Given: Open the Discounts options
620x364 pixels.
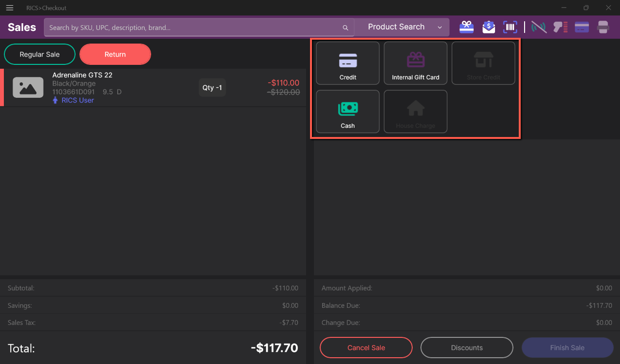Looking at the screenshot, I should (466, 348).
